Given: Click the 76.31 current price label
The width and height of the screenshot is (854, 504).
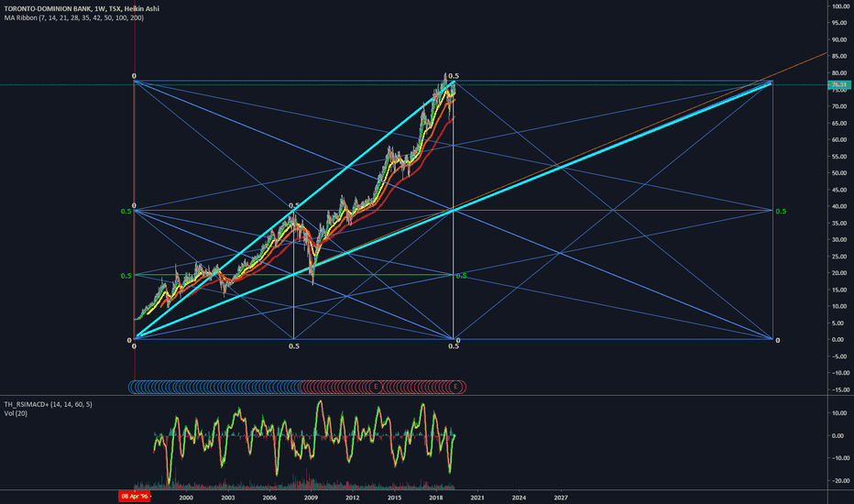Looking at the screenshot, I should 839,84.
